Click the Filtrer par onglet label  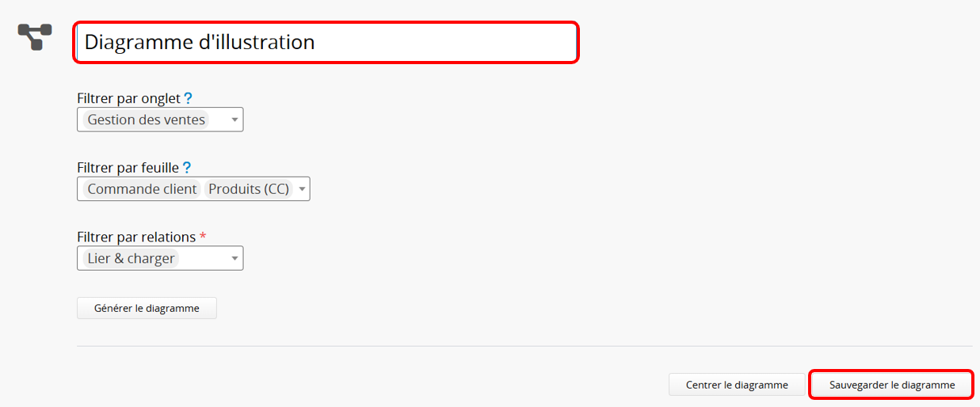point(128,99)
